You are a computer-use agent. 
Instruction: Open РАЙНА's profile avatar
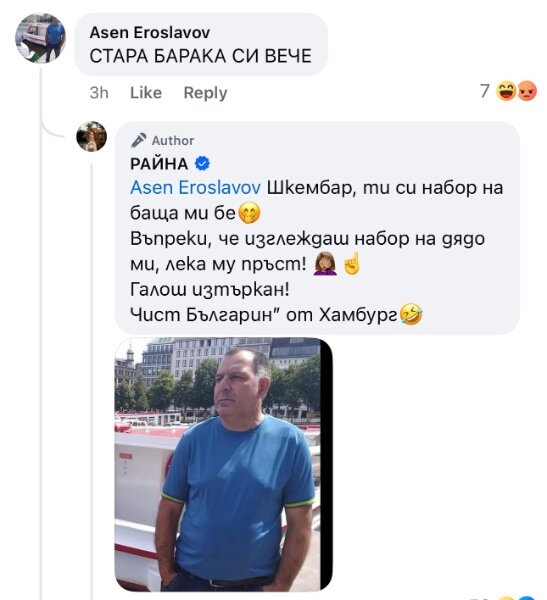pyautogui.click(x=91, y=136)
